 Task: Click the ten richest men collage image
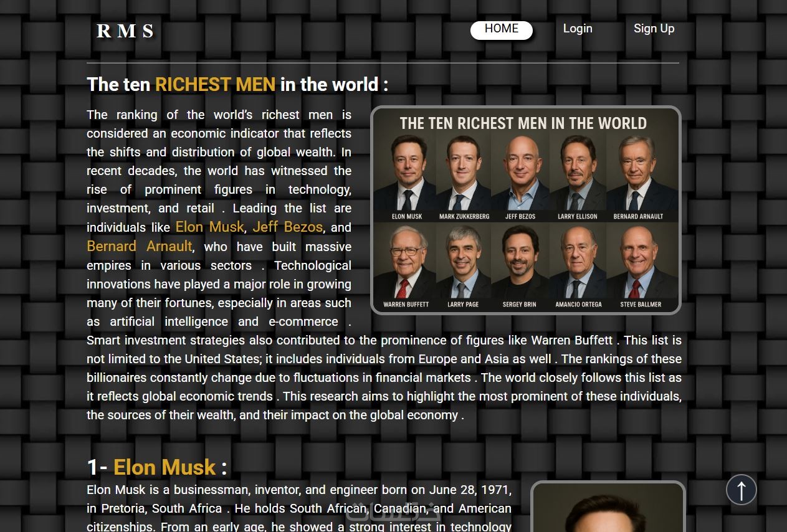tap(525, 211)
